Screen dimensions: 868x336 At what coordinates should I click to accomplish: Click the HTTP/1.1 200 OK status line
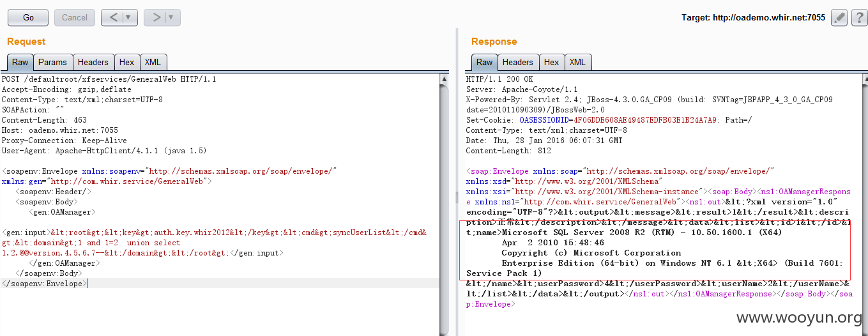click(x=499, y=79)
